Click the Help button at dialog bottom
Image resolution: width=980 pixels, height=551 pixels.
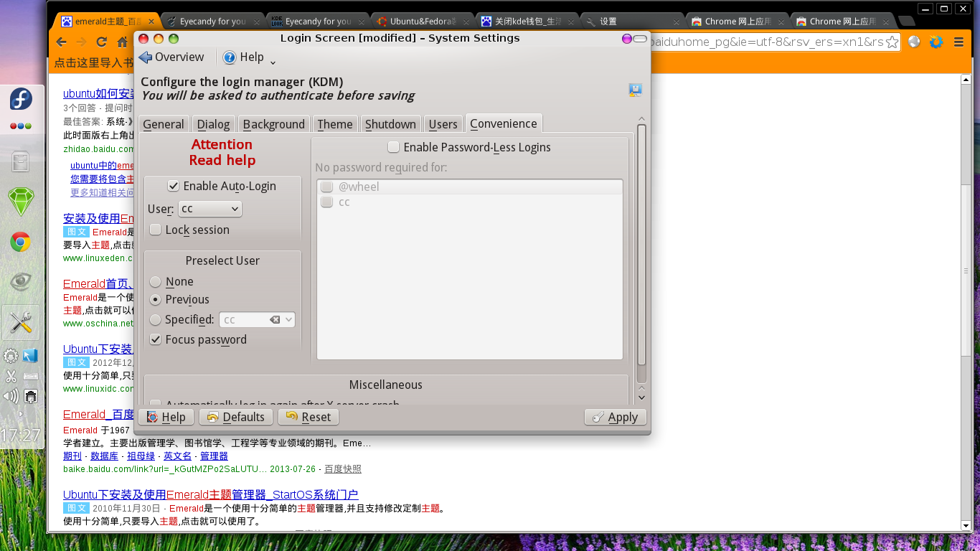(166, 417)
